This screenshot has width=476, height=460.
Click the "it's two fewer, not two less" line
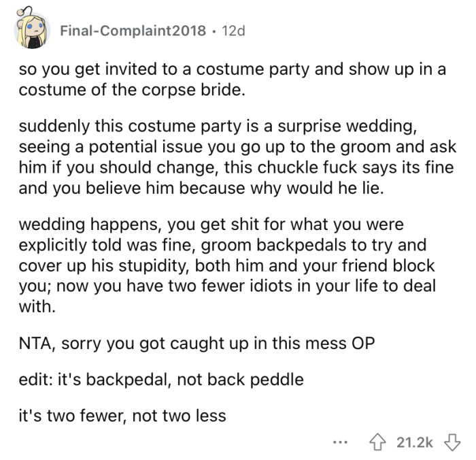(122, 415)
